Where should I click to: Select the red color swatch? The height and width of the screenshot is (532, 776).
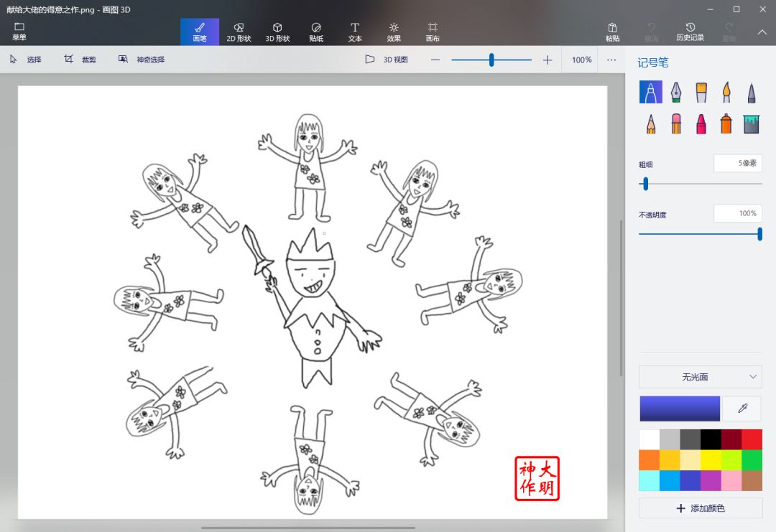pyautogui.click(x=752, y=439)
